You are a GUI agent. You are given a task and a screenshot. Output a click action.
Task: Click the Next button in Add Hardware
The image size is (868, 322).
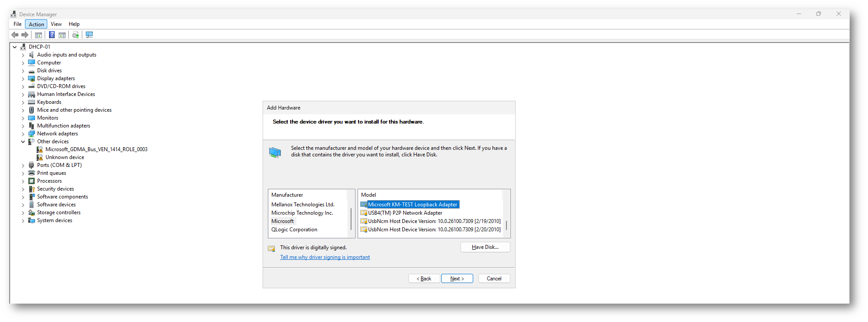point(457,279)
